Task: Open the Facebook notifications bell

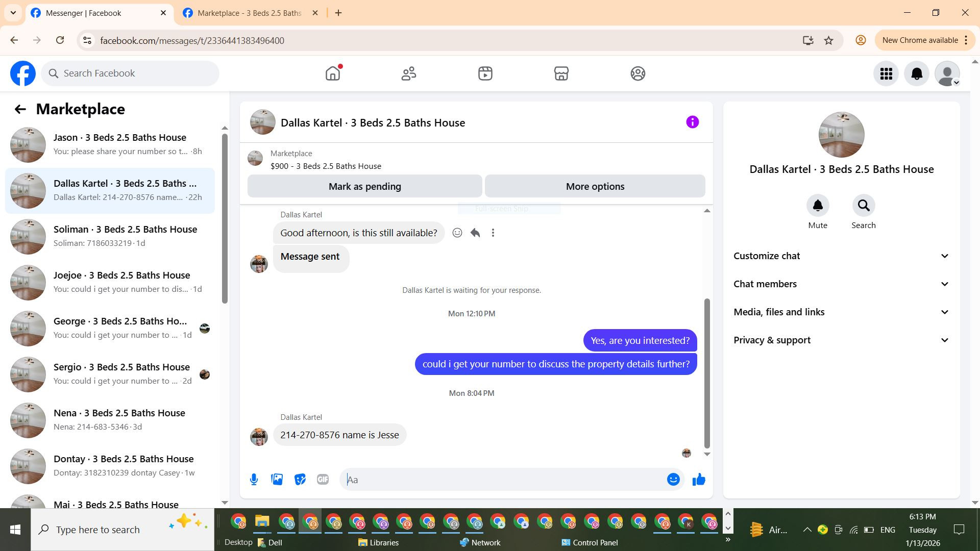Action: click(x=916, y=73)
